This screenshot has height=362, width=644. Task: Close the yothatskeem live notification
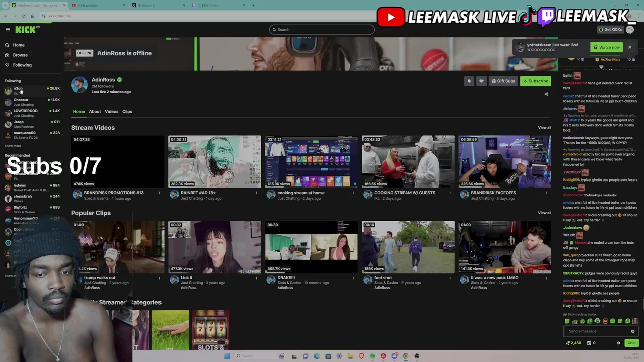629,47
